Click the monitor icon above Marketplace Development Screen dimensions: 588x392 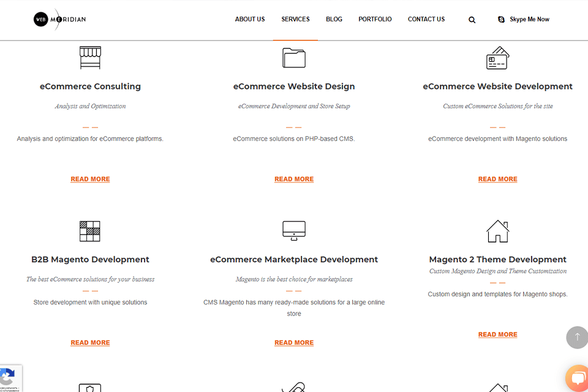(x=294, y=231)
